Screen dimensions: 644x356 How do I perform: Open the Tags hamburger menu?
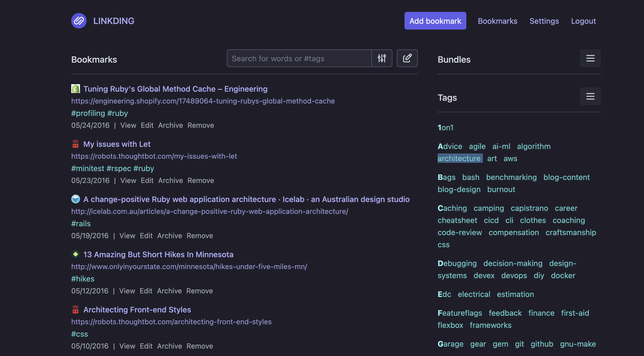pos(590,96)
